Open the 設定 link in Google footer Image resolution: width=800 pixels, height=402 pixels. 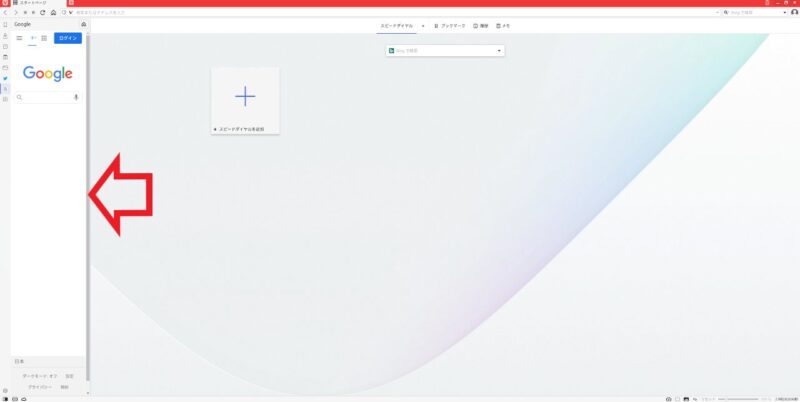click(x=69, y=376)
